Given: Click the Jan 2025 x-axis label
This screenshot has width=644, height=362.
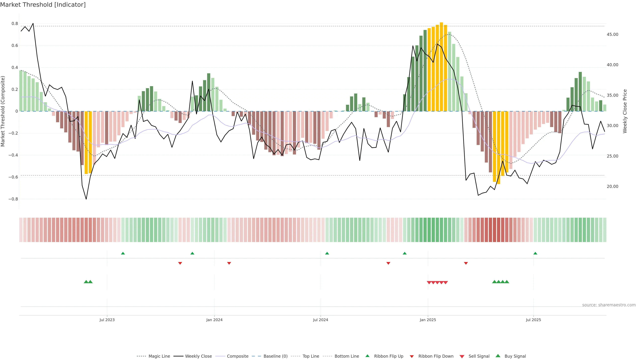Looking at the screenshot, I should click(428, 320).
